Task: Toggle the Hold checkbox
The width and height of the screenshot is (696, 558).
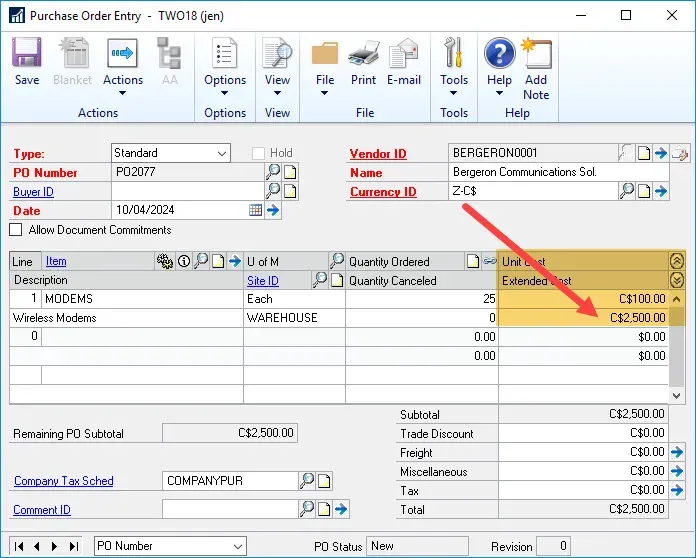Action: coord(259,153)
